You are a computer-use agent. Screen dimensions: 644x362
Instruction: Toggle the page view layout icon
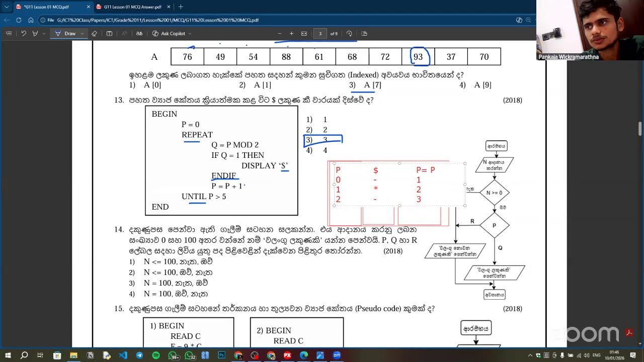click(364, 34)
